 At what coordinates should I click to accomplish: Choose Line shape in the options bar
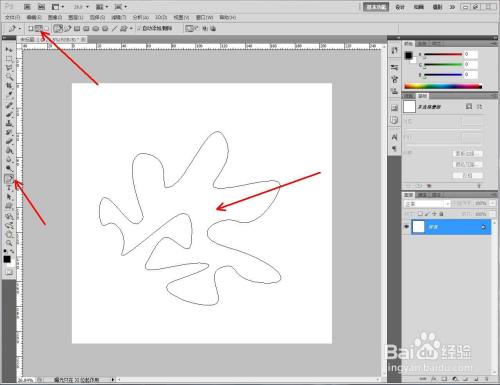point(114,29)
